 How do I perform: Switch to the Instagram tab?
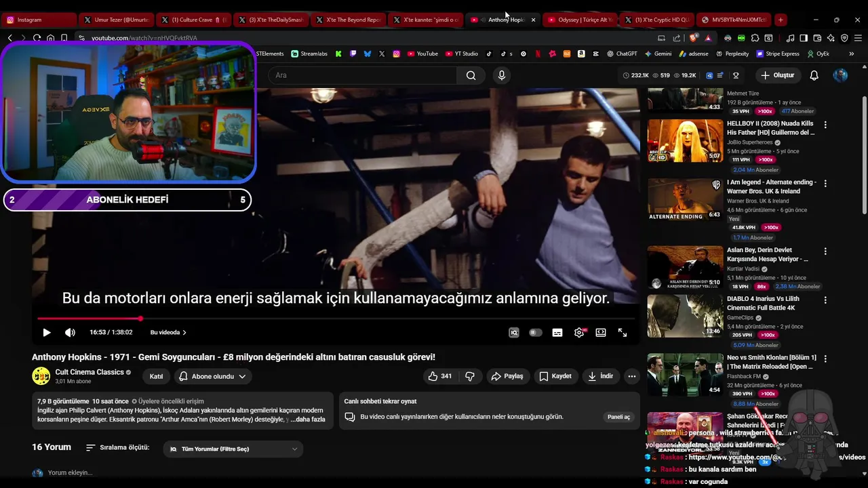38,20
